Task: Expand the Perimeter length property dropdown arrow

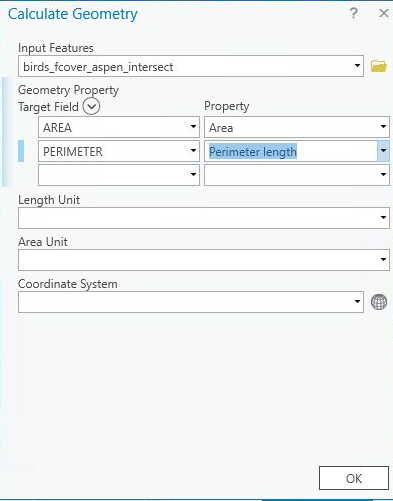Action: click(383, 151)
